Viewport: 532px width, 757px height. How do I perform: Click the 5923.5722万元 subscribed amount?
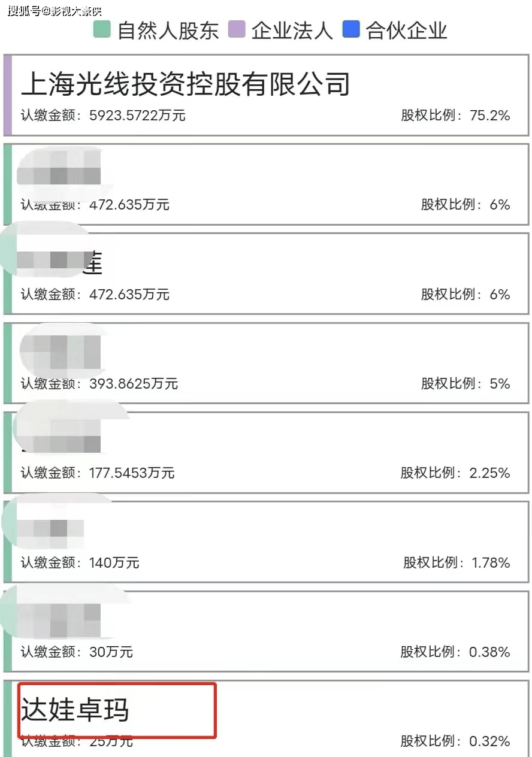(x=137, y=116)
